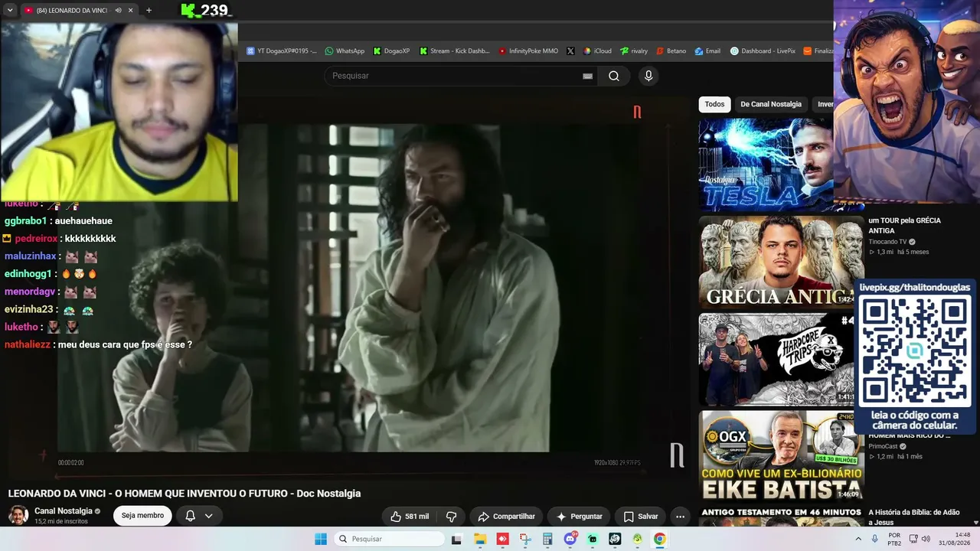This screenshot has height=551, width=980.
Task: Click the Seja membro button
Action: [142, 516]
